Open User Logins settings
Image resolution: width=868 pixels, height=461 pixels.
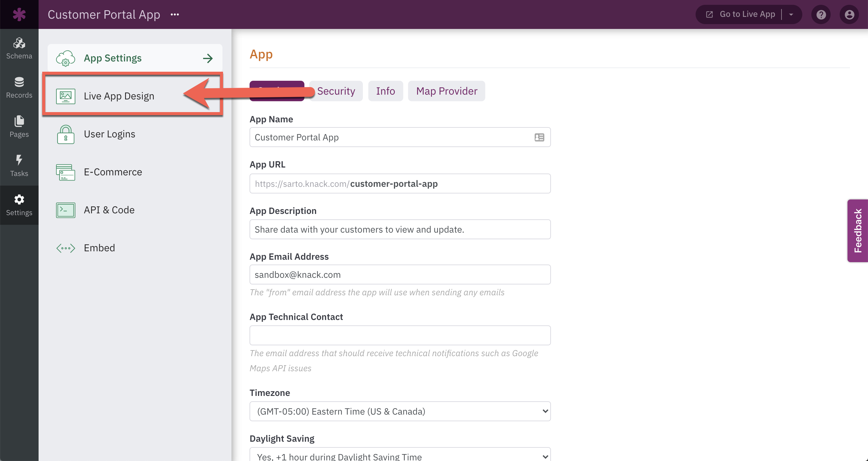click(135, 134)
